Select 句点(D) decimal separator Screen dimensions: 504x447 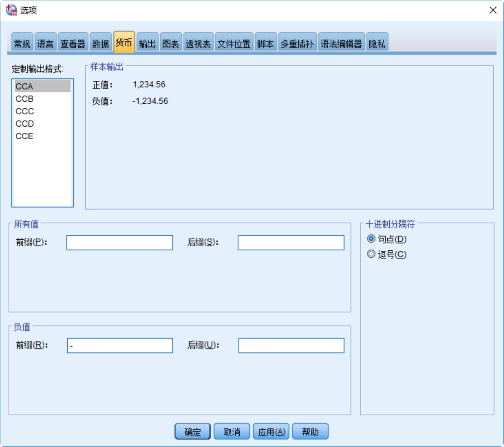(387, 239)
